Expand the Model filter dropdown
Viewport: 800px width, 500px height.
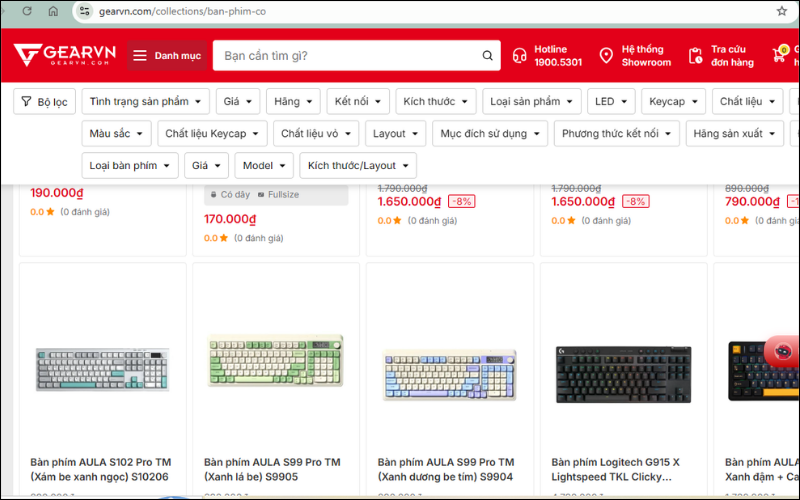click(264, 166)
